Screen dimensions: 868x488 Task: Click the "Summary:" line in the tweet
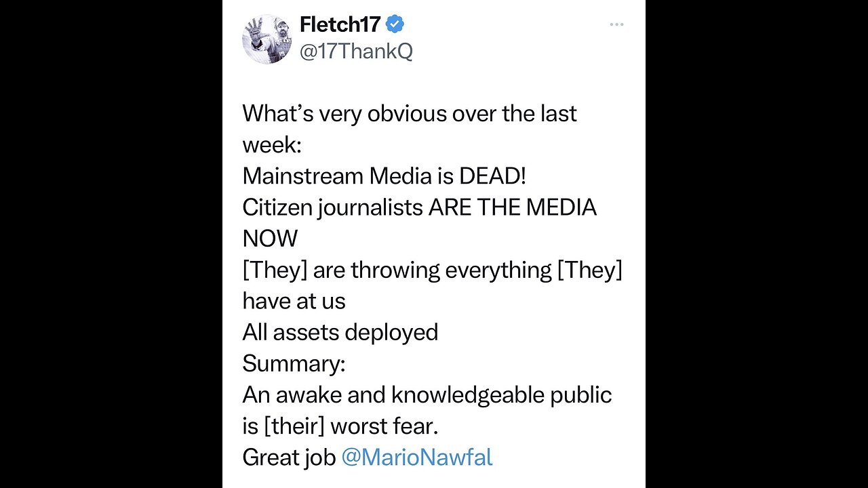pos(294,363)
